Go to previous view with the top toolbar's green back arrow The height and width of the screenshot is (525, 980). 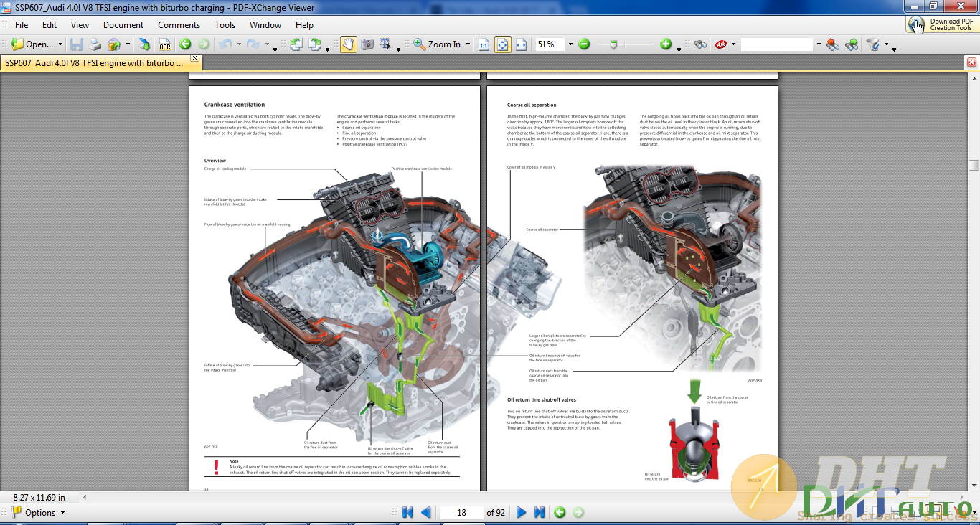pos(185,44)
